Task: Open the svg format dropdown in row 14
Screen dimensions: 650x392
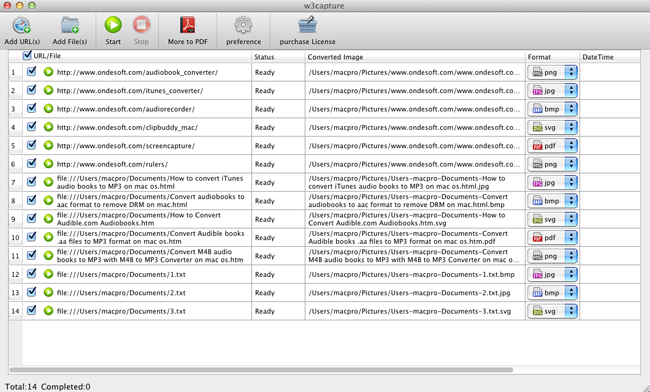Action: 552,311
